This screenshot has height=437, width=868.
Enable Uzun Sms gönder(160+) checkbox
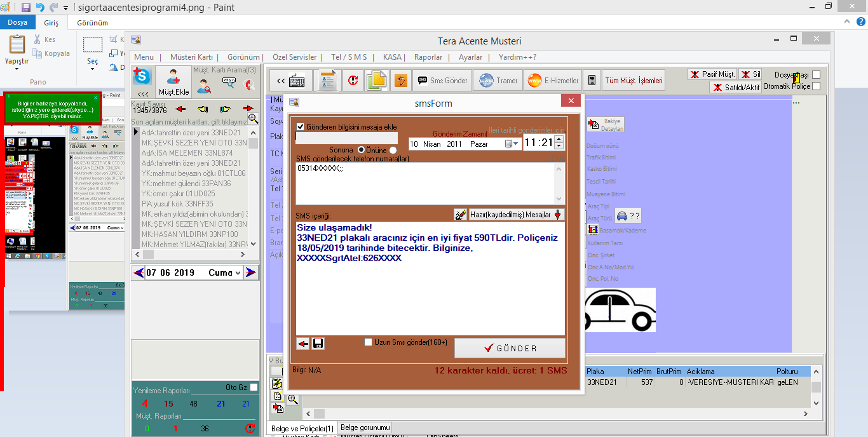(369, 342)
